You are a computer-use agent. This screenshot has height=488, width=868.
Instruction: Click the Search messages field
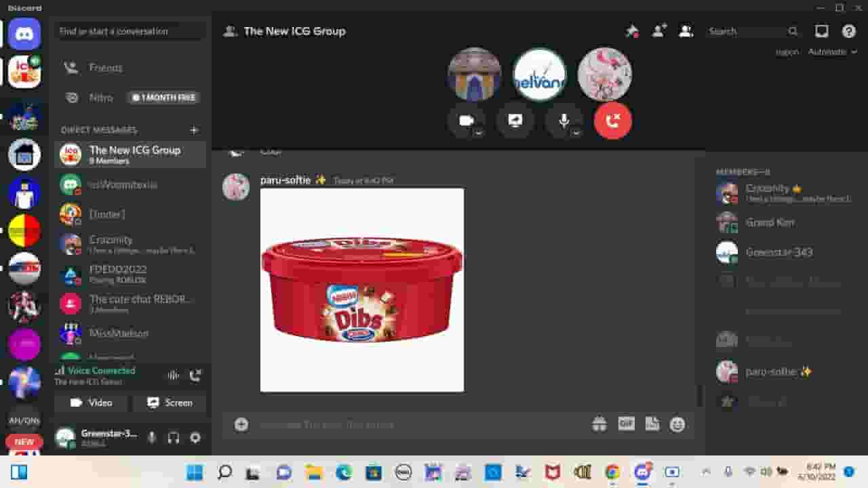[753, 31]
